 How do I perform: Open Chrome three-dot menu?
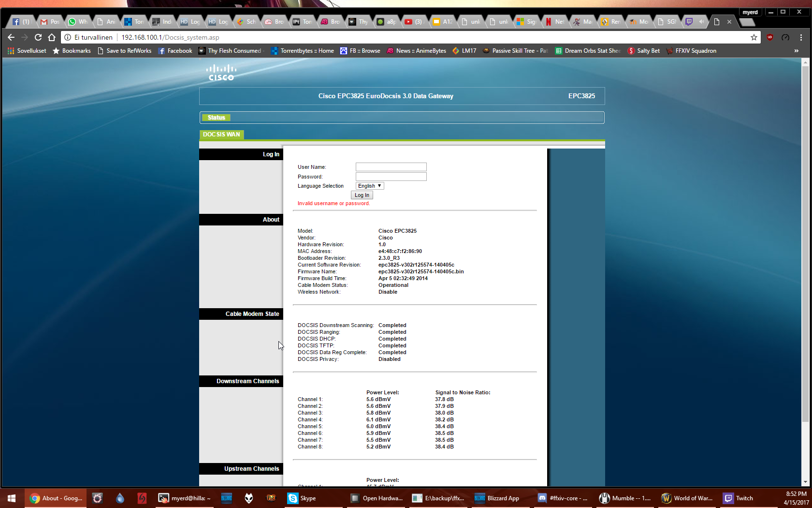coord(801,37)
